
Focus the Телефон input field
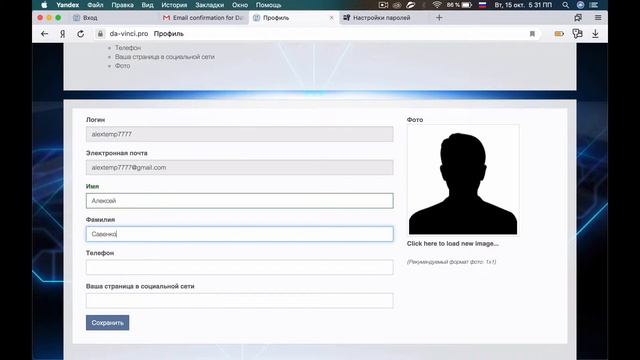pyautogui.click(x=240, y=267)
